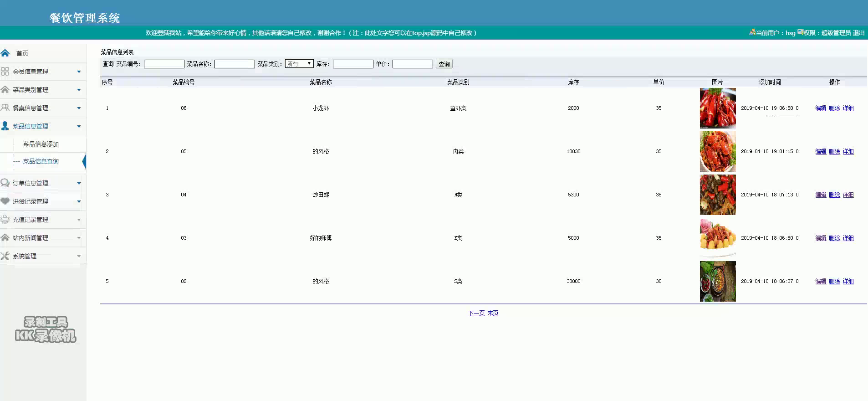Click the permission icon before 权限
Image resolution: width=868 pixels, height=401 pixels.
click(800, 32)
